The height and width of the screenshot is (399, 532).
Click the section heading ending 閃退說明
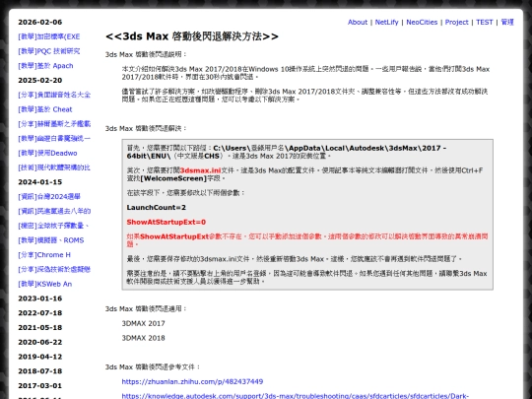(x=146, y=54)
